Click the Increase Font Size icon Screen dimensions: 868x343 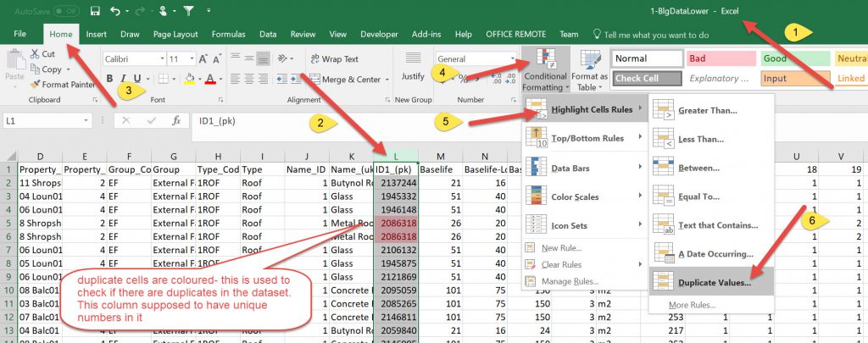pyautogui.click(x=203, y=59)
